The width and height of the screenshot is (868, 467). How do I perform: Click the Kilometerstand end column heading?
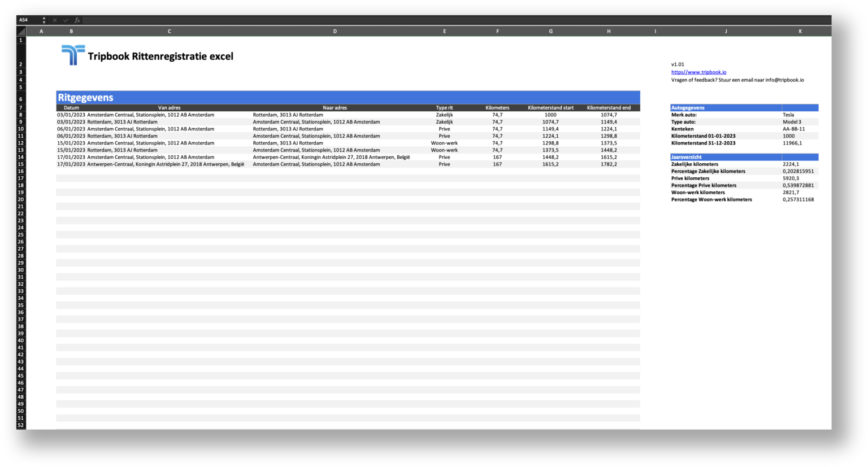point(609,108)
